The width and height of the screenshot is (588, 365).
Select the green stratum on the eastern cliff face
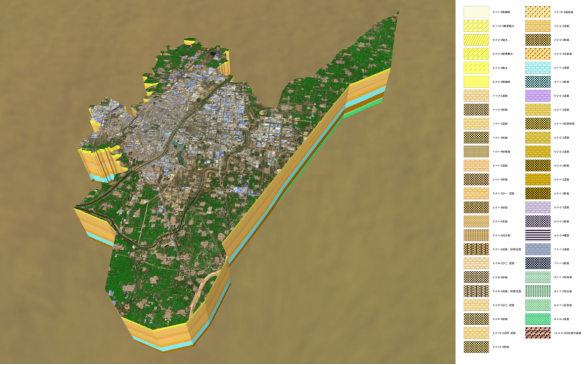362,109
